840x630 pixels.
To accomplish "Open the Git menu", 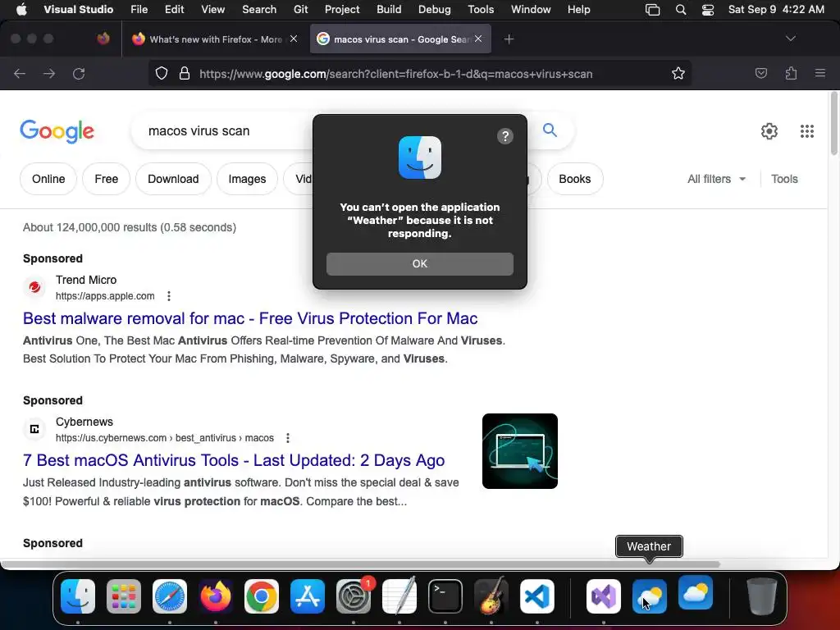I will click(300, 10).
